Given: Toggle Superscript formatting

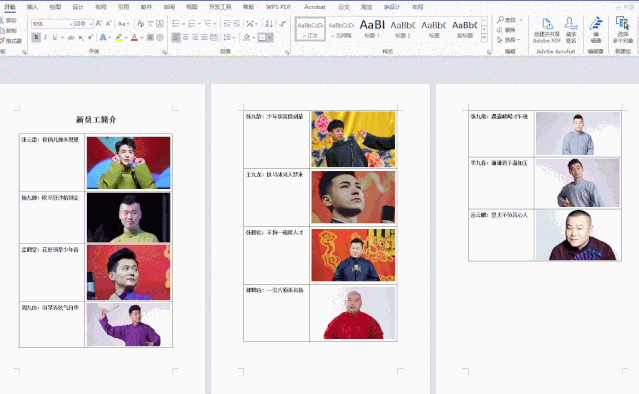Looking at the screenshot, I should tap(90, 37).
